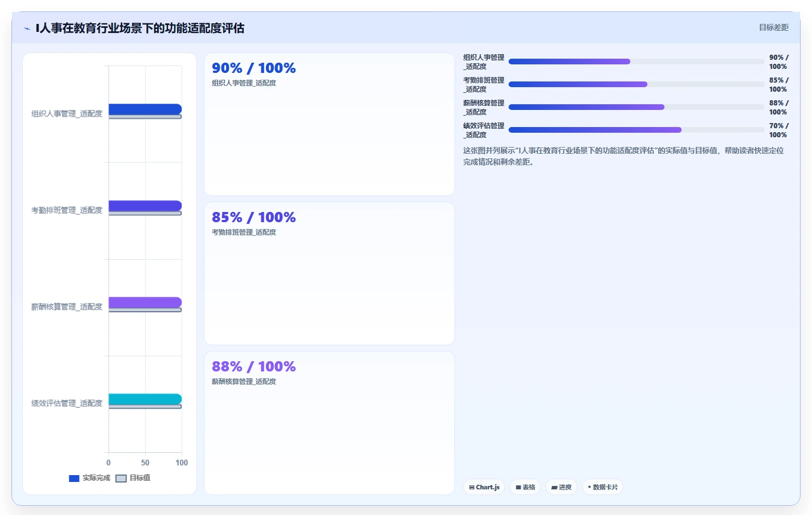Click the Chart.js tag chip
This screenshot has width=812, height=515.
(x=484, y=487)
